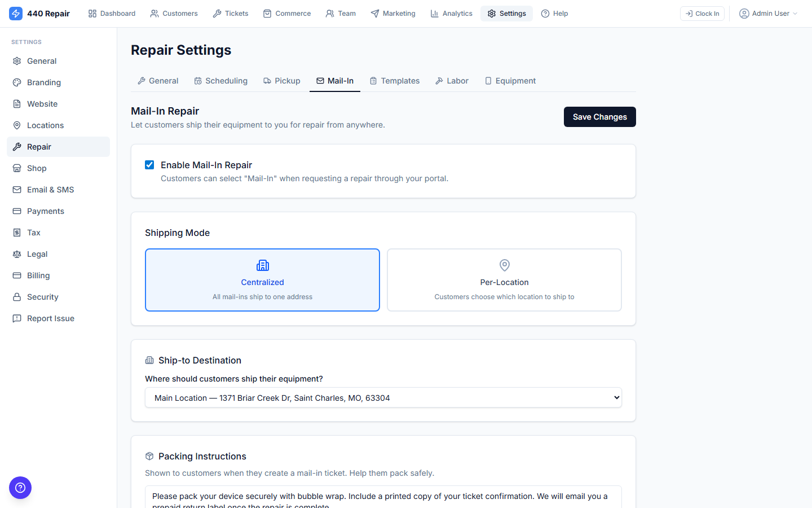The height and width of the screenshot is (508, 812).
Task: Open the Ship-to Destination dropdown
Action: click(x=383, y=397)
